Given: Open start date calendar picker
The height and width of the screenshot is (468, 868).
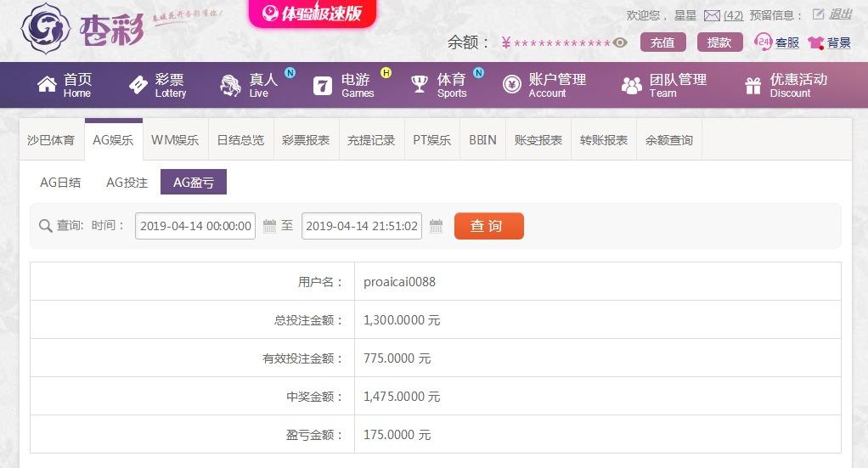Looking at the screenshot, I should coord(269,226).
